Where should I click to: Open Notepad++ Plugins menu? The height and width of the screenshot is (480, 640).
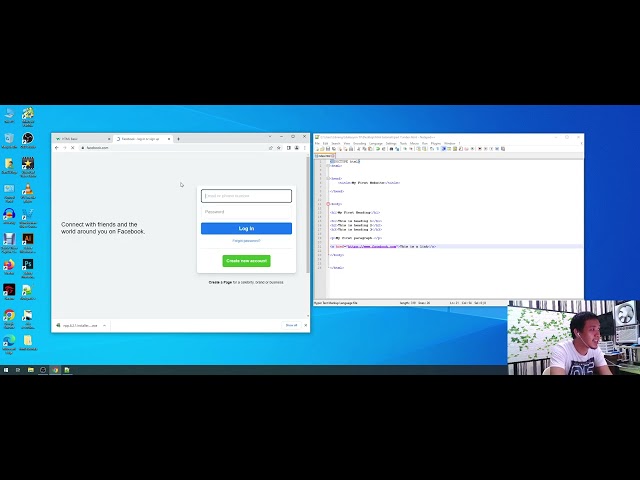436,143
